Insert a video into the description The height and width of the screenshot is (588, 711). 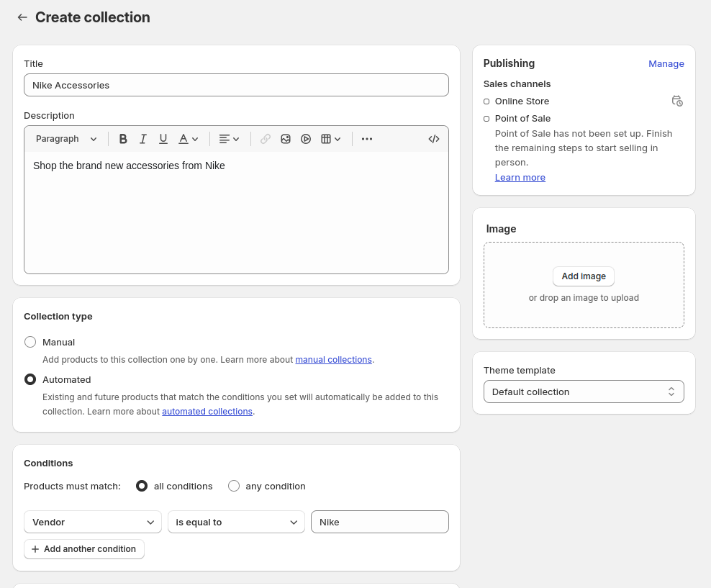tap(306, 139)
